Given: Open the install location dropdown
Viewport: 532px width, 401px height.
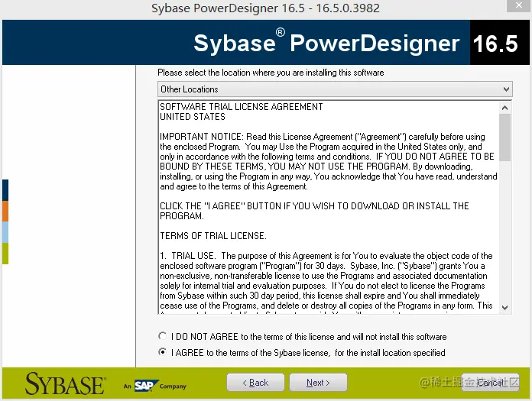Looking at the screenshot, I should [335, 89].
